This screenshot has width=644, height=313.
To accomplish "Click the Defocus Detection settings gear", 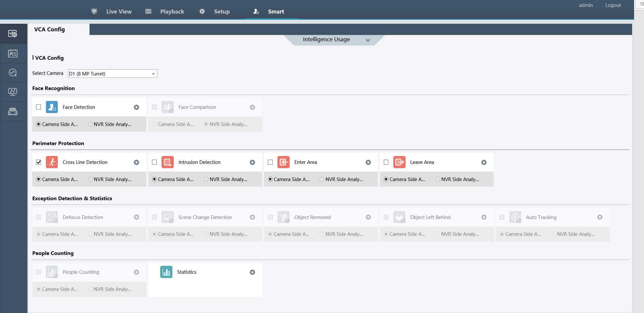I will [x=136, y=217].
